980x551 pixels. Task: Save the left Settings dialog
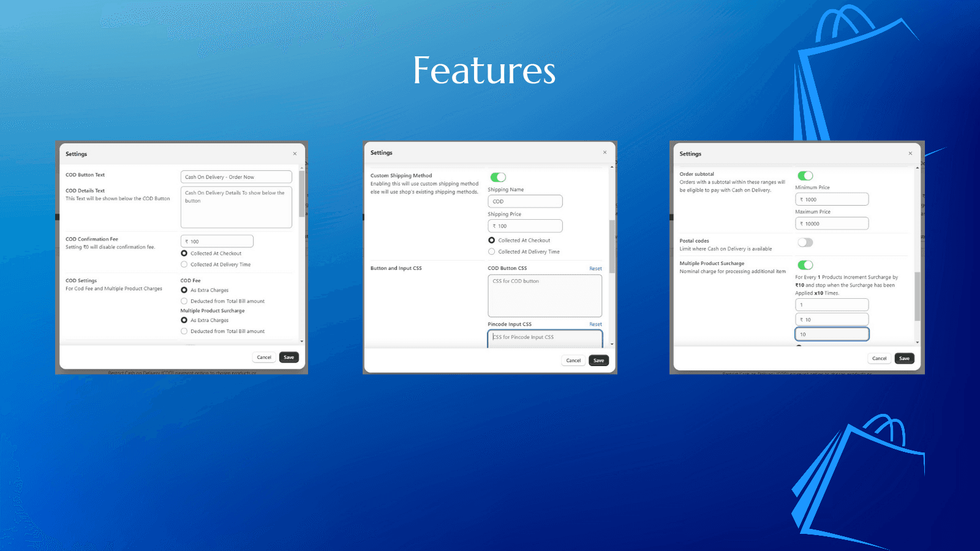289,358
